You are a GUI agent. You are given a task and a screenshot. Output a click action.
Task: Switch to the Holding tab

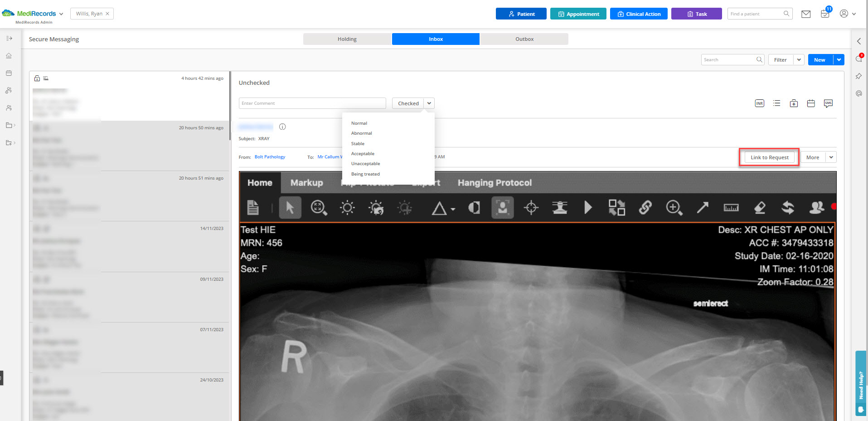click(347, 39)
